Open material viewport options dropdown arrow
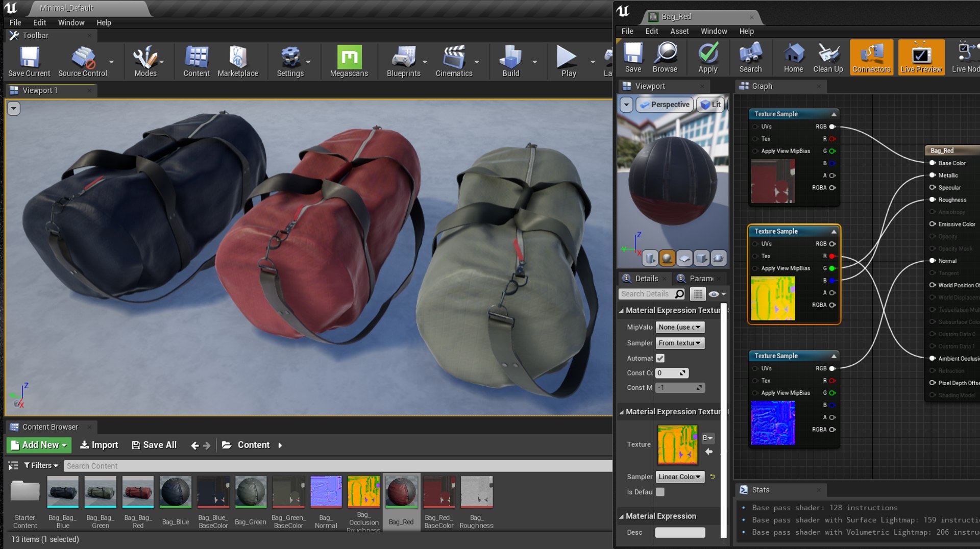This screenshot has height=549, width=980. (626, 105)
